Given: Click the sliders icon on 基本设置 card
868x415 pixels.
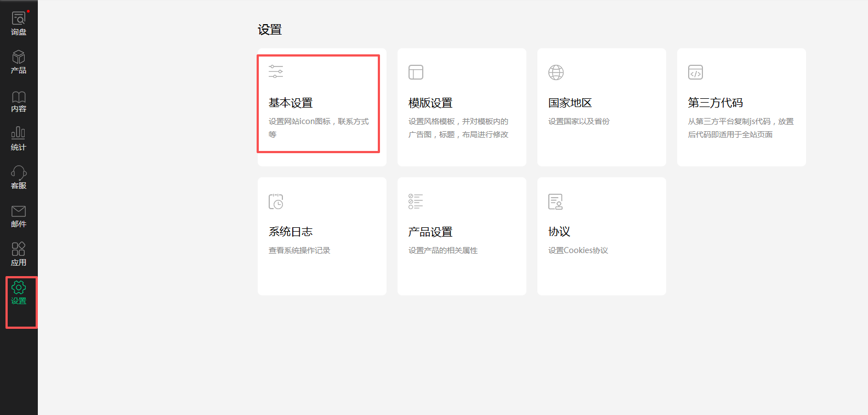Looking at the screenshot, I should click(276, 71).
